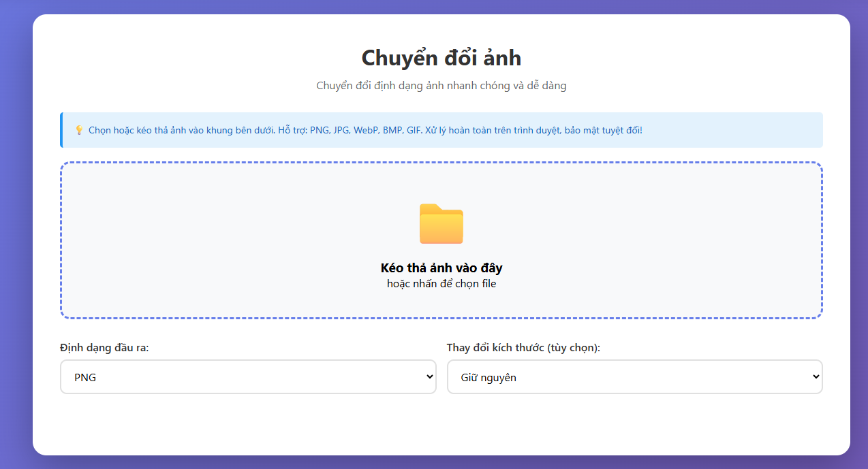Click the subtitle below the main heading

[441, 85]
